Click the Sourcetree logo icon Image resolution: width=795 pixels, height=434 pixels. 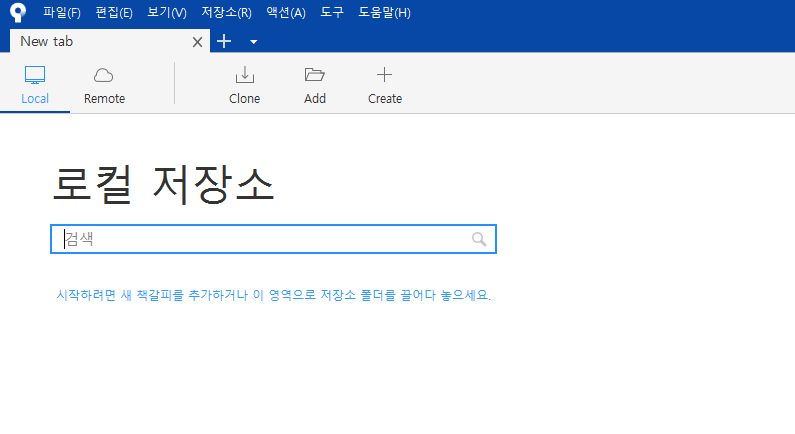coord(17,13)
